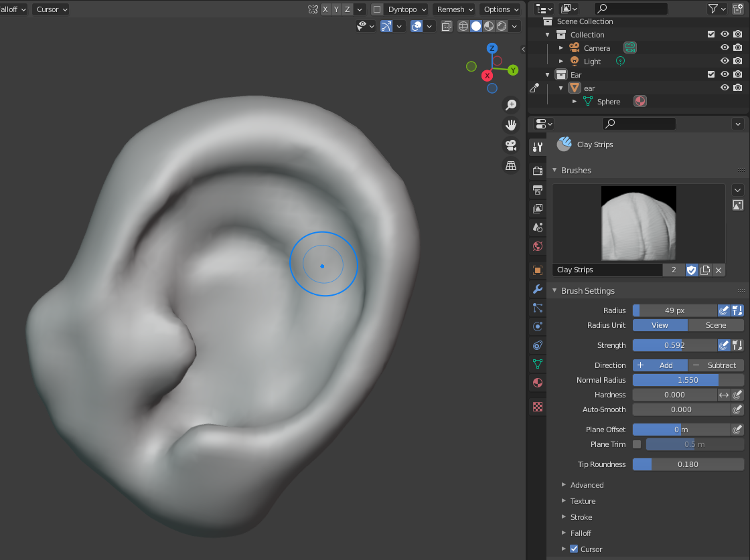Toggle X-ray display in viewport header
Image resolution: width=750 pixels, height=560 pixels.
446,26
